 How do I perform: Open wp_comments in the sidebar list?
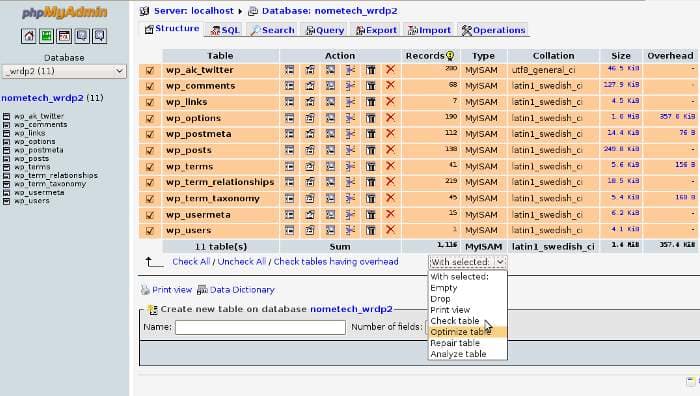pos(40,125)
